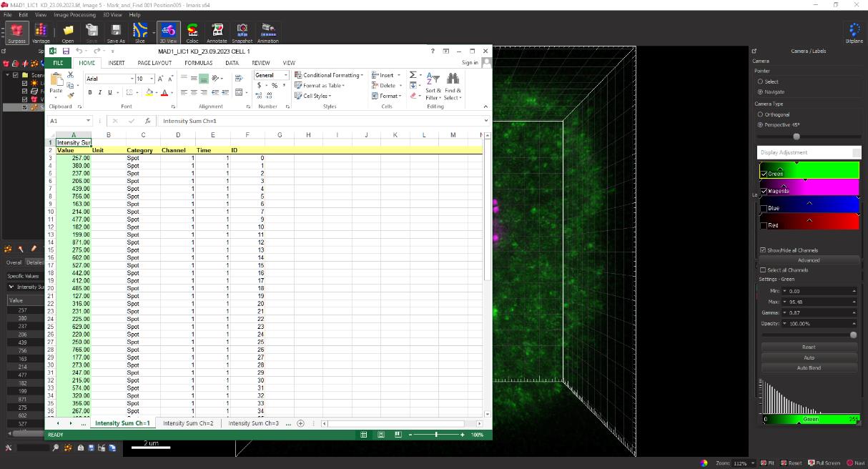Enable the Blue channel checkbox
Screen dimensions: 868x469
pos(764,208)
